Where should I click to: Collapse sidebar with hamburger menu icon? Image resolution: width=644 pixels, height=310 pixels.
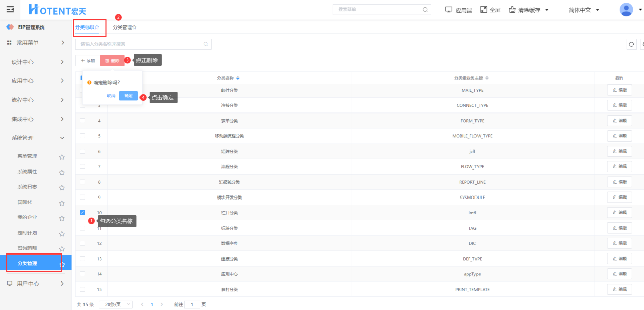click(10, 10)
